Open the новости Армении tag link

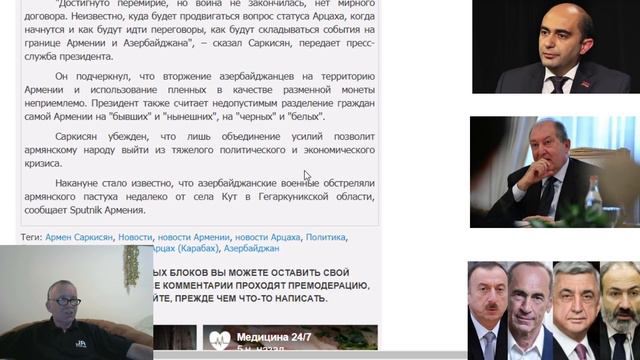(193, 237)
